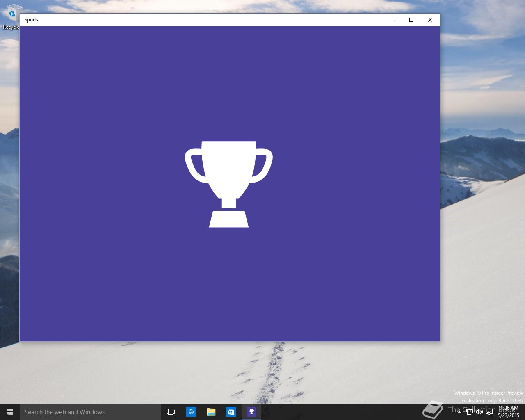Viewport: 525px width, 420px height.
Task: Show hidden system tray icons
Action: click(459, 412)
